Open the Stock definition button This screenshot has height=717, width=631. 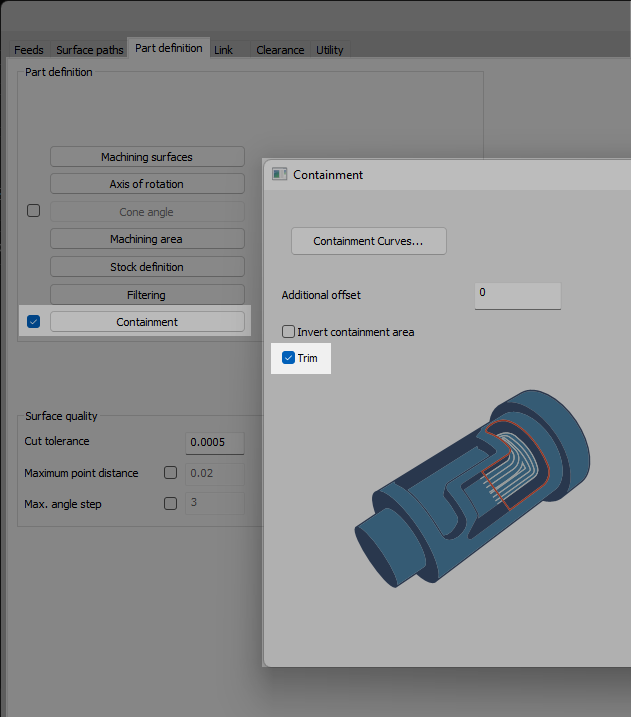click(x=147, y=267)
